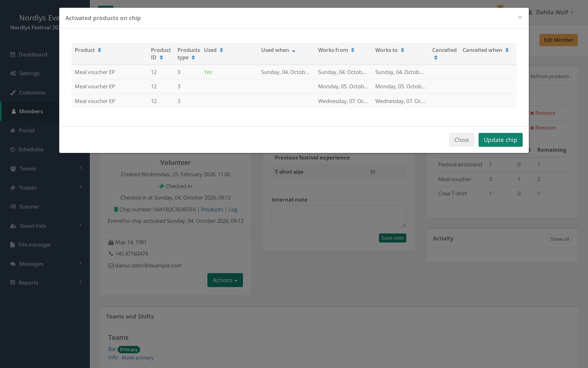588x368 pixels.
Task: Click the green 'Yes' used value
Action: point(208,72)
